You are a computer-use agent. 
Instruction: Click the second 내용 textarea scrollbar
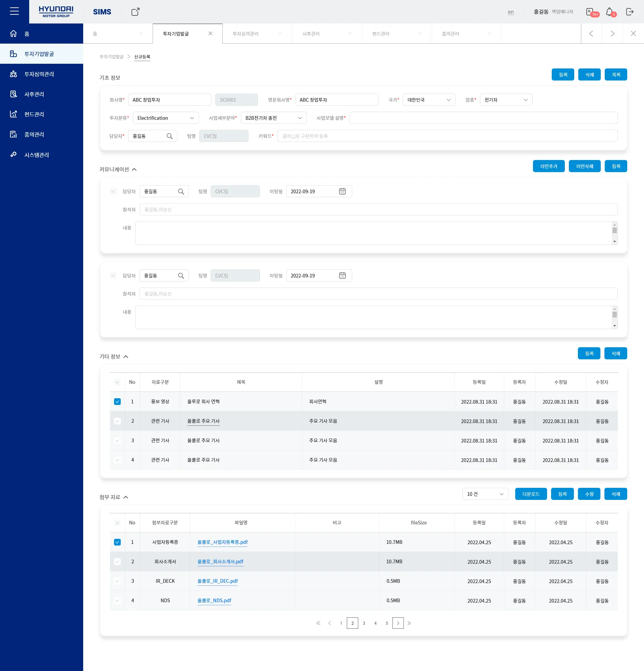(614, 317)
